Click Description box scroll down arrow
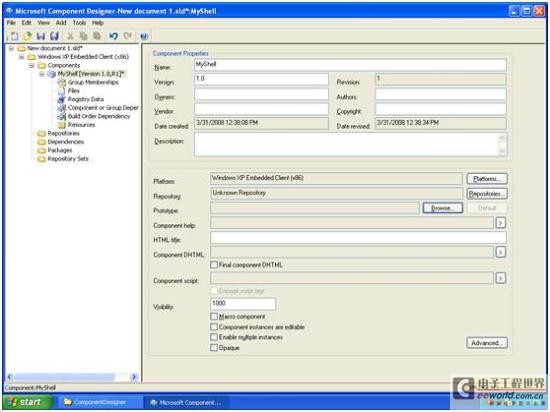This screenshot has width=550, height=412. tap(502, 151)
